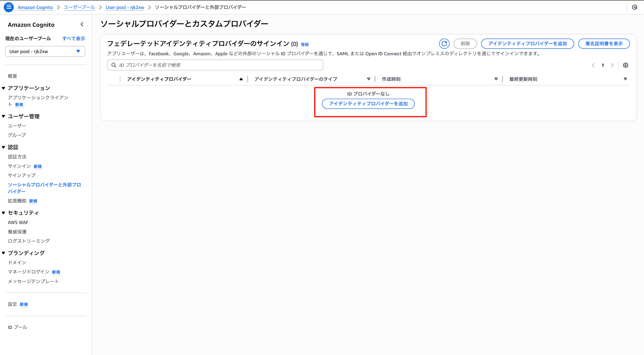Open 認証方法 in sidebar

tap(17, 157)
